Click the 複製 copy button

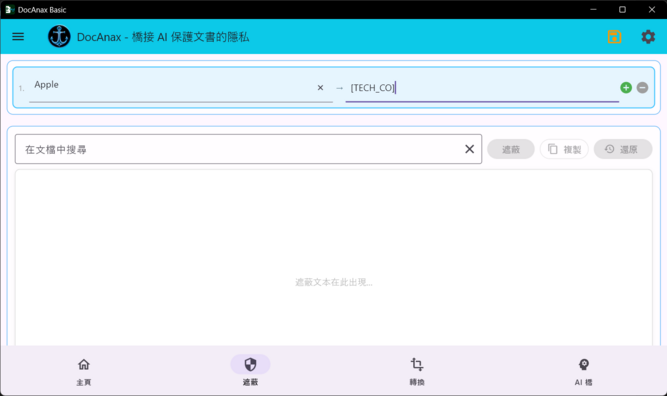coord(564,149)
